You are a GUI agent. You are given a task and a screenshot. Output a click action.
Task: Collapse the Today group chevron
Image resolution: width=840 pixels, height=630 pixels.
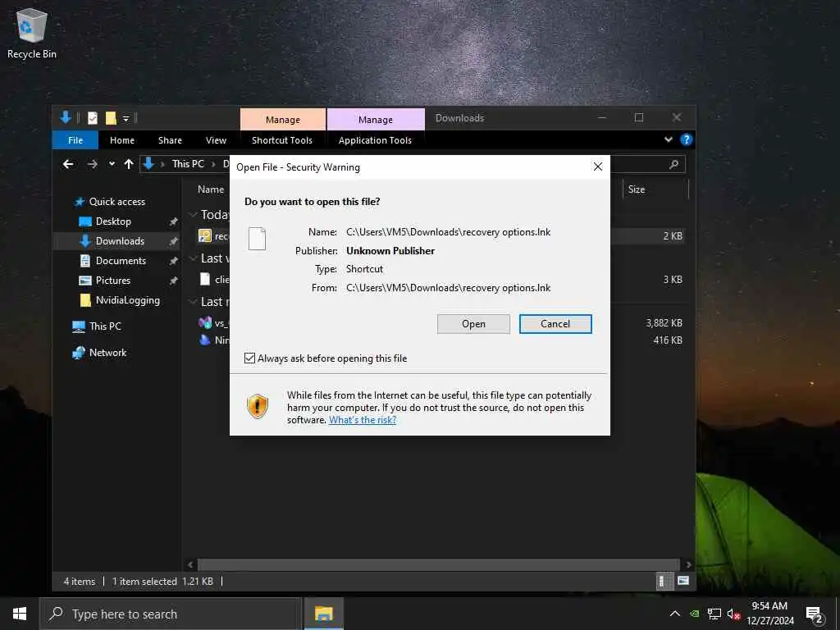click(x=193, y=215)
